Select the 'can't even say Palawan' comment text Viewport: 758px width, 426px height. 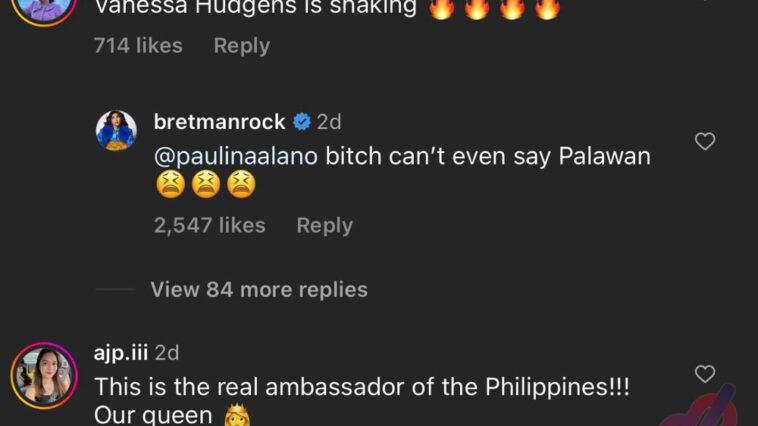point(488,156)
